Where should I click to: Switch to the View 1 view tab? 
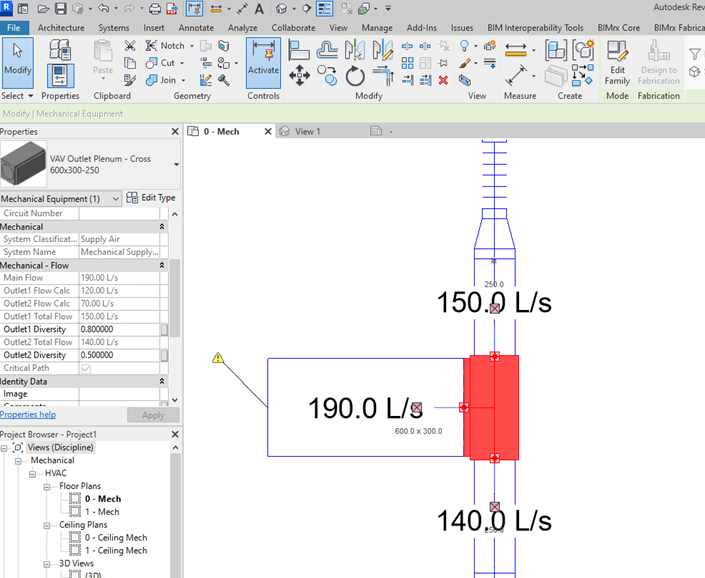(308, 132)
